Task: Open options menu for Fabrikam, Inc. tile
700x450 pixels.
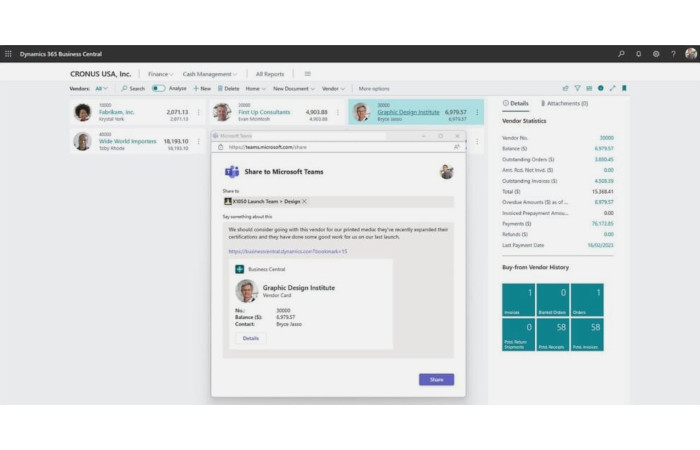Action: click(199, 112)
